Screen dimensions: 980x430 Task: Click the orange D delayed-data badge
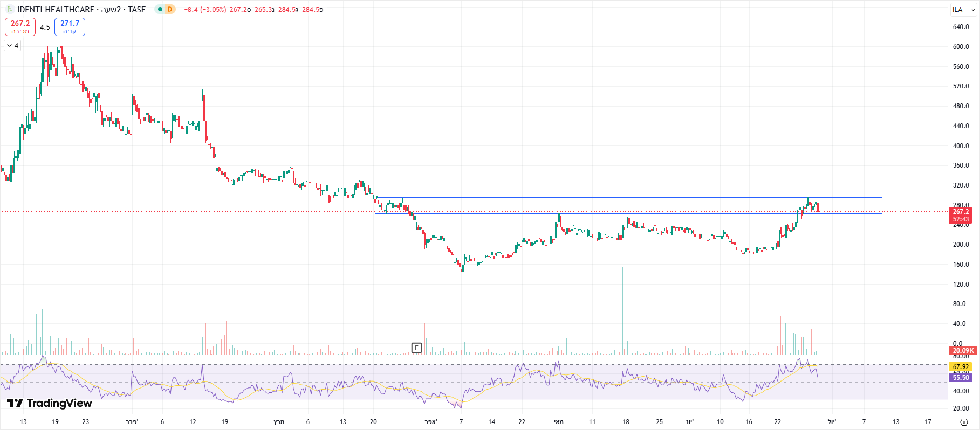point(170,9)
